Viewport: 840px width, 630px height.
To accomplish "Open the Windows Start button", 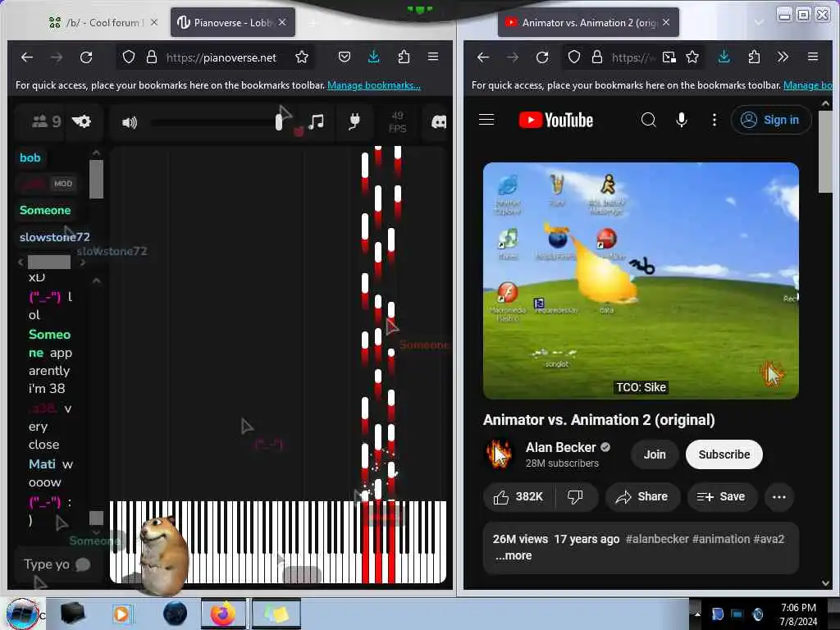I will pos(22,614).
